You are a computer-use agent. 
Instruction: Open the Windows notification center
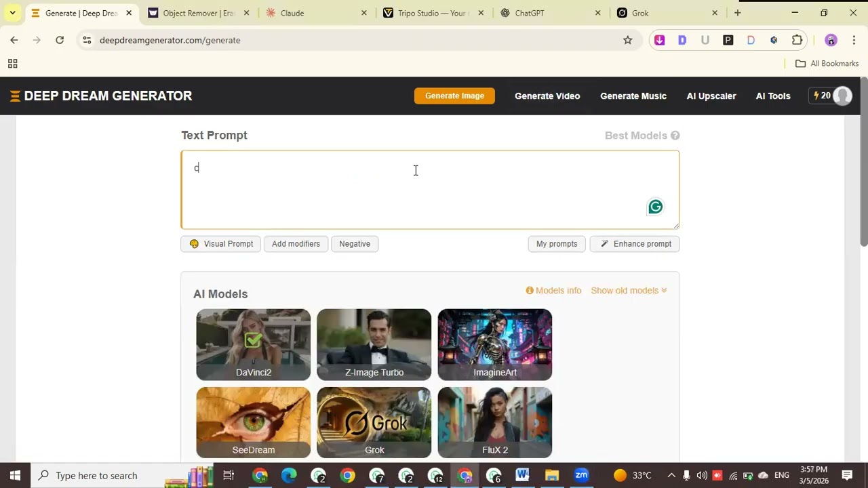coord(847,475)
